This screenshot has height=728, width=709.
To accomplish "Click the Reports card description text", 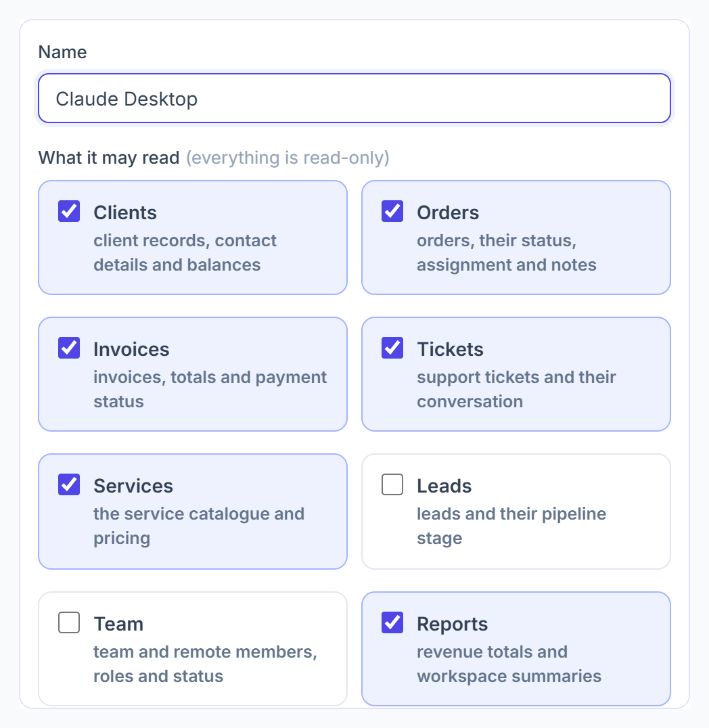I will coord(509,664).
